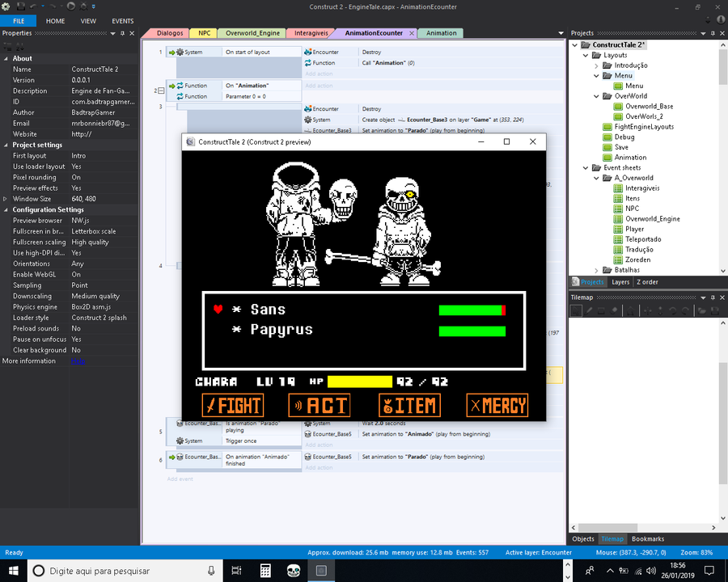The width and height of the screenshot is (728, 582).
Task: Switch to the Bookmarks bottom tab
Action: coord(648,539)
